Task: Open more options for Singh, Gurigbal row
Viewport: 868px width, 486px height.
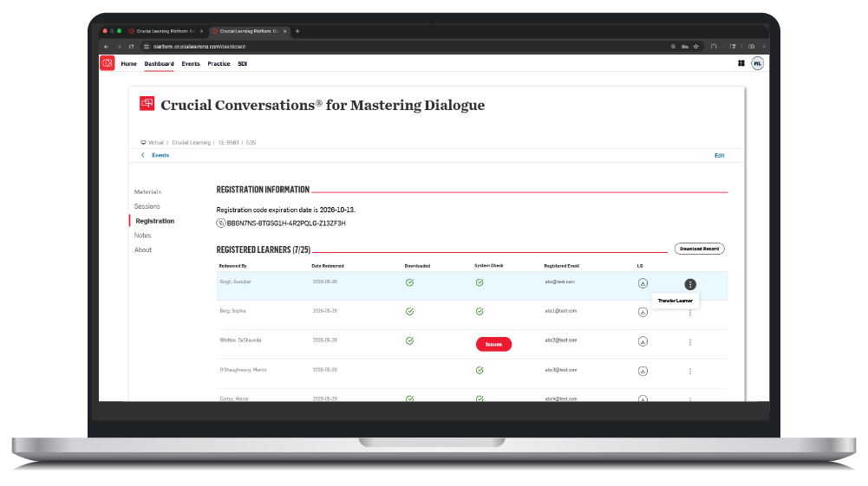Action: click(690, 284)
